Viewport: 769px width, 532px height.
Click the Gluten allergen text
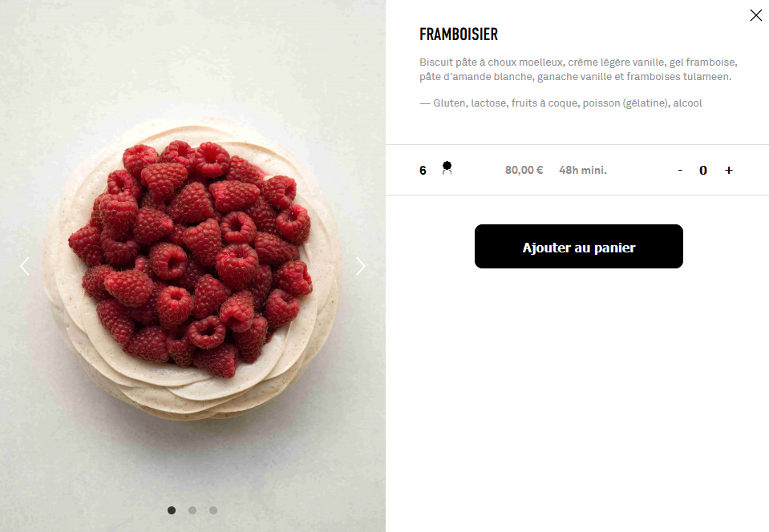point(449,103)
